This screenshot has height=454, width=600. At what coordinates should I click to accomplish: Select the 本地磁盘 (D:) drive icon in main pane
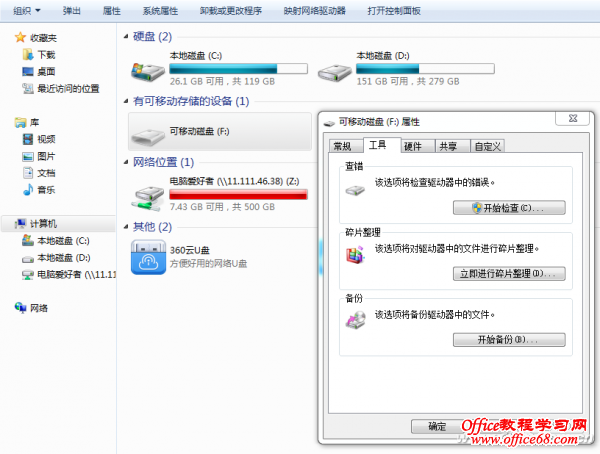tap(334, 73)
